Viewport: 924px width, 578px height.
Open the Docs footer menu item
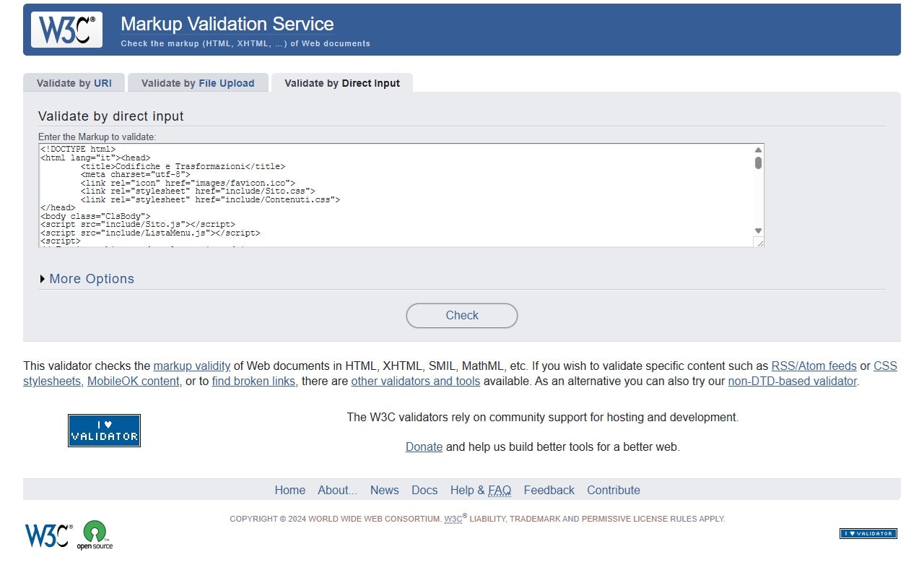424,490
